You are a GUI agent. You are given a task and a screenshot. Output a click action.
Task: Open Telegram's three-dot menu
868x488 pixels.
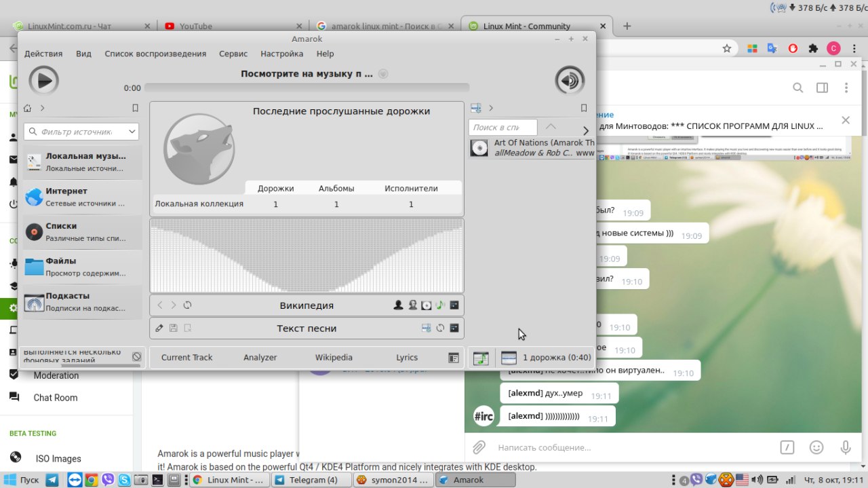coord(846,88)
